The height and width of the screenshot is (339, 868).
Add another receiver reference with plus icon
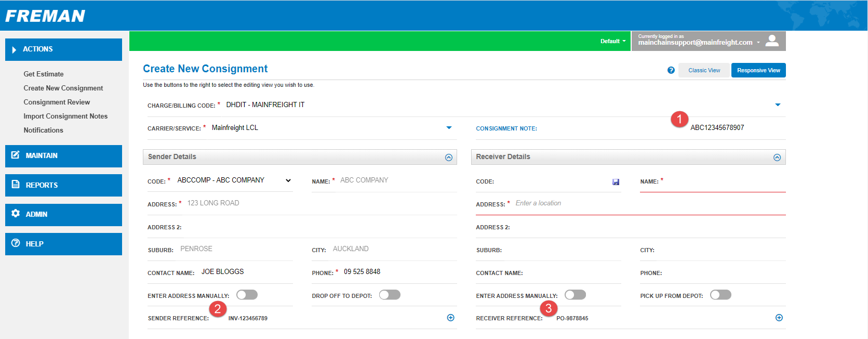pyautogui.click(x=779, y=318)
